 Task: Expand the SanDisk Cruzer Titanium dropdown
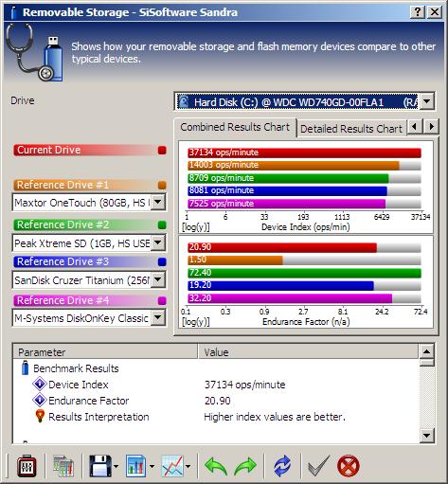coord(158,279)
